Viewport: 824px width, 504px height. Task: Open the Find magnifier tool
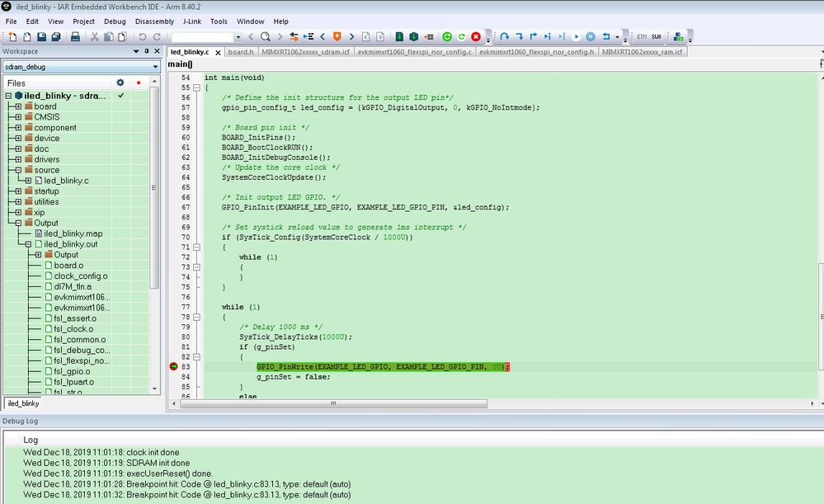pyautogui.click(x=266, y=37)
